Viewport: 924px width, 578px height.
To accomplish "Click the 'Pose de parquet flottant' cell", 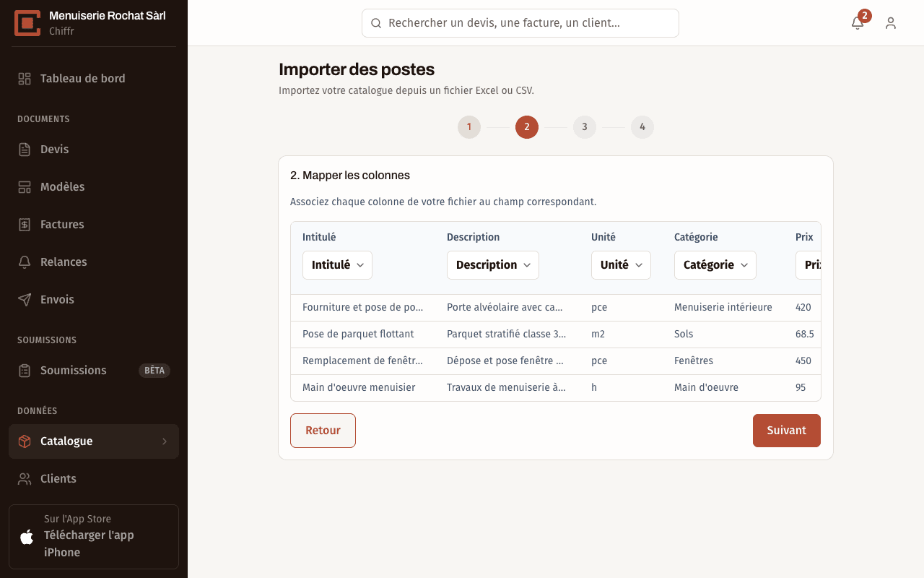I will click(363, 335).
